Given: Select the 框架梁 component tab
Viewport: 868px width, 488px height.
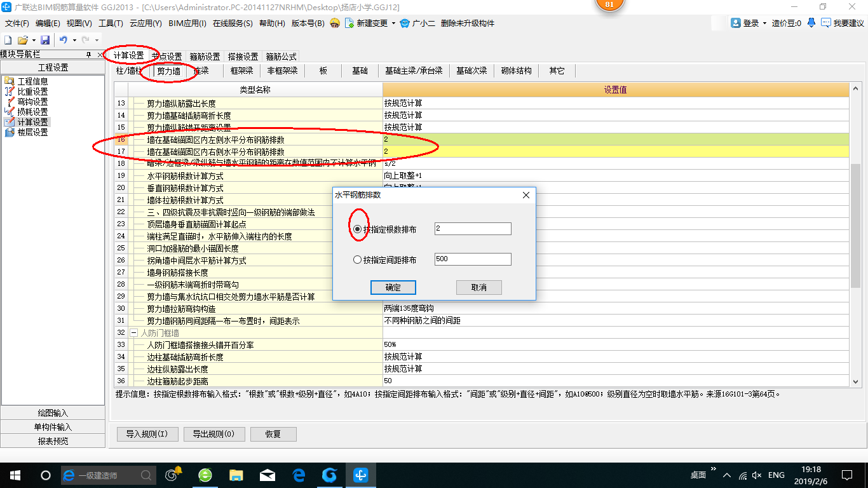Looking at the screenshot, I should [x=241, y=71].
